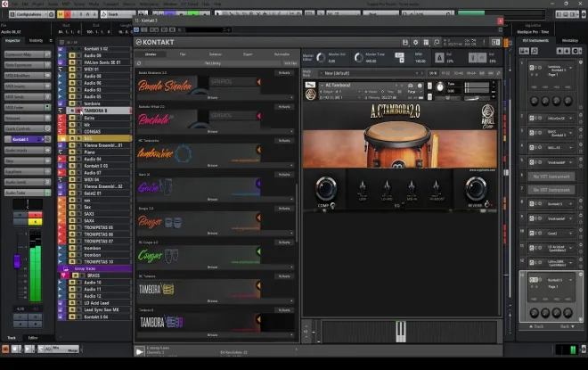Open Kontakt workspace panels icon
This screenshot has height=370, width=588.
pyautogui.click(x=426, y=43)
